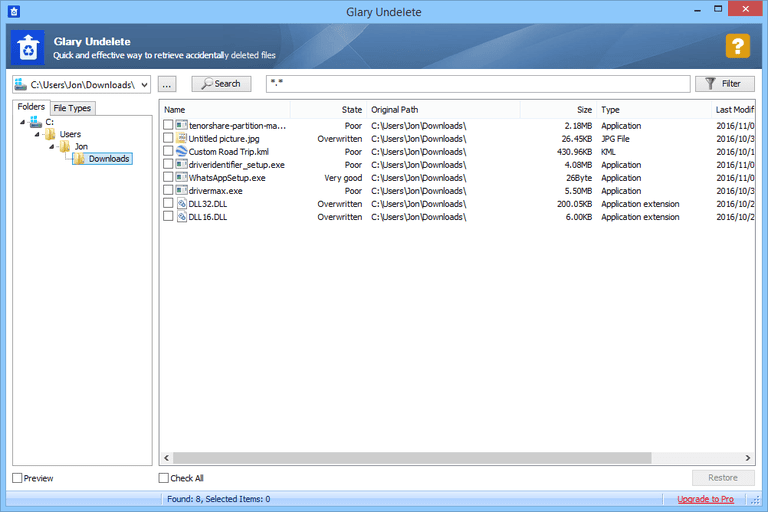768x512 pixels.
Task: Click the Search button
Action: 221,84
